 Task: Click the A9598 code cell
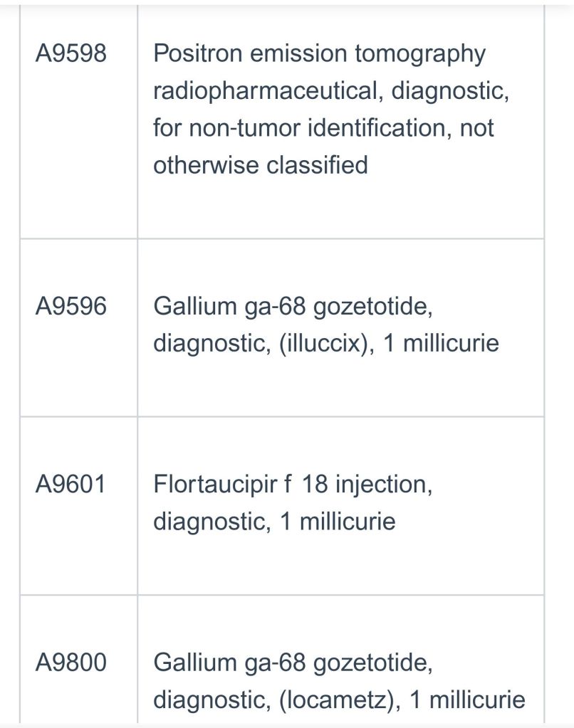coord(71,54)
